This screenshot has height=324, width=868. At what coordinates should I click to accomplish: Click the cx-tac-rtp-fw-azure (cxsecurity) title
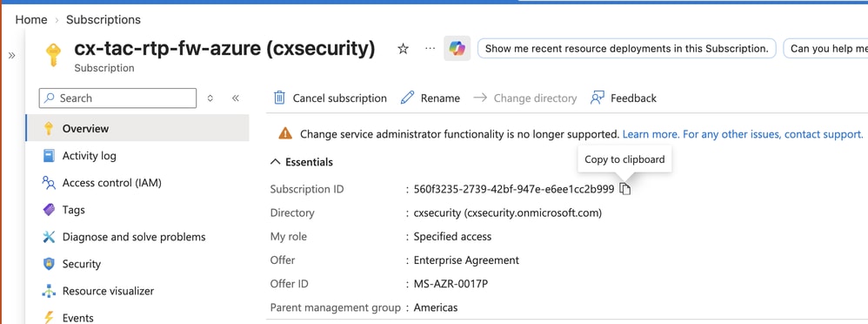(x=224, y=48)
